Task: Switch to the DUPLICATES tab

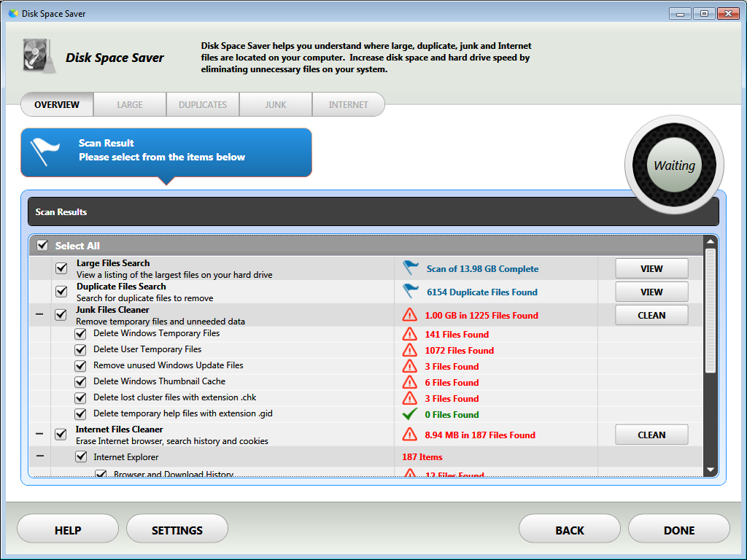Action: (203, 104)
